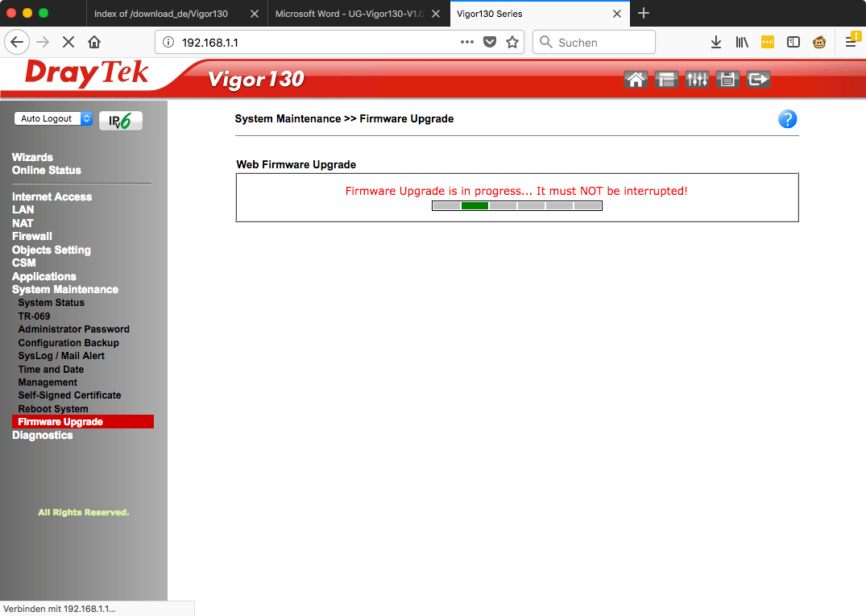Open the Reboot System page

(53, 408)
